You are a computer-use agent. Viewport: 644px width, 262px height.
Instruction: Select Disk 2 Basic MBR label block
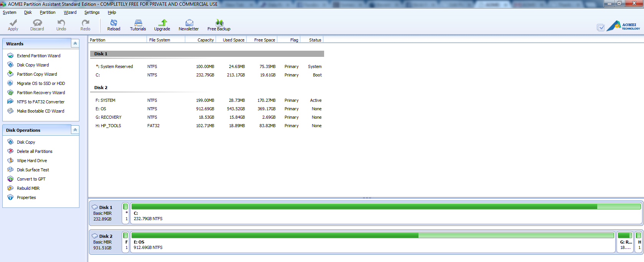105,242
